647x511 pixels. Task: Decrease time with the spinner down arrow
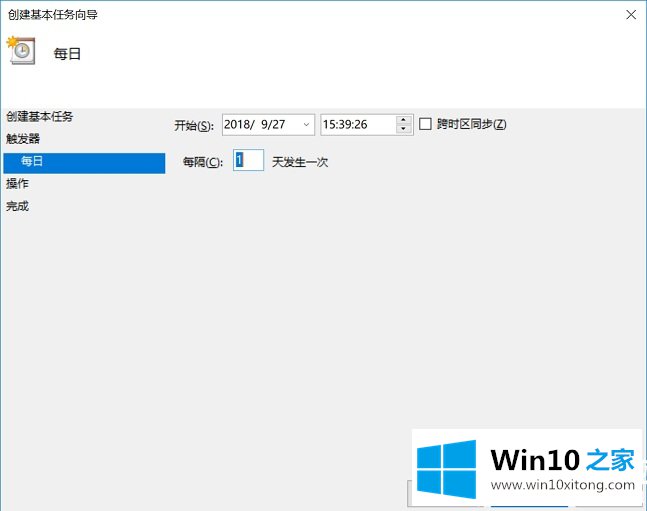[x=404, y=129]
